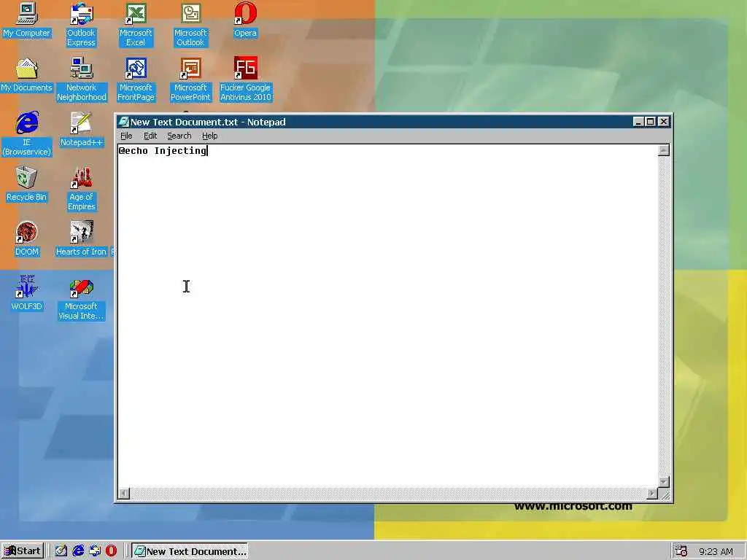Launch Internet Explorer from quick launch bar
Viewport: 747px width, 560px height.
78,551
